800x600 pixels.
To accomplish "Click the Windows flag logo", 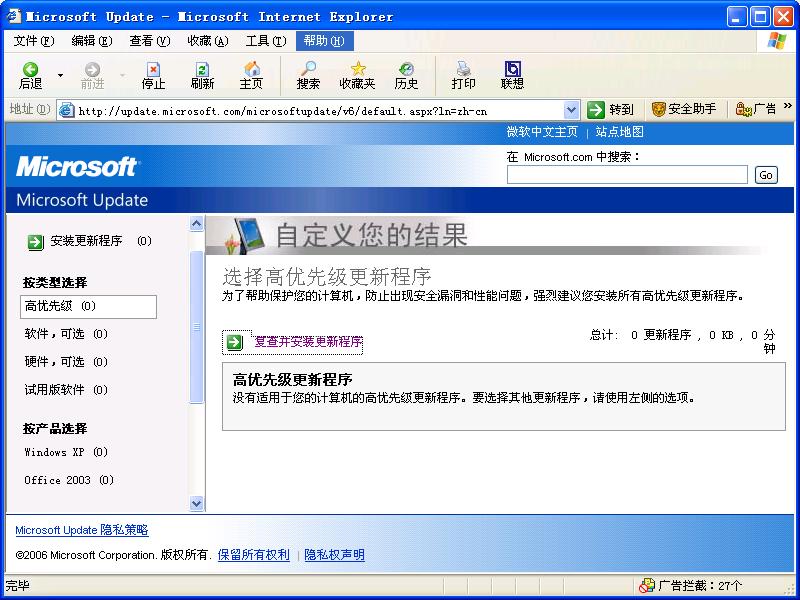I will coord(776,41).
